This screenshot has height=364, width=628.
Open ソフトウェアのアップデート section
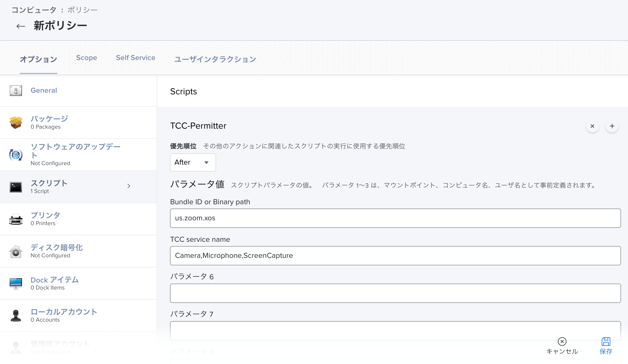pos(76,151)
